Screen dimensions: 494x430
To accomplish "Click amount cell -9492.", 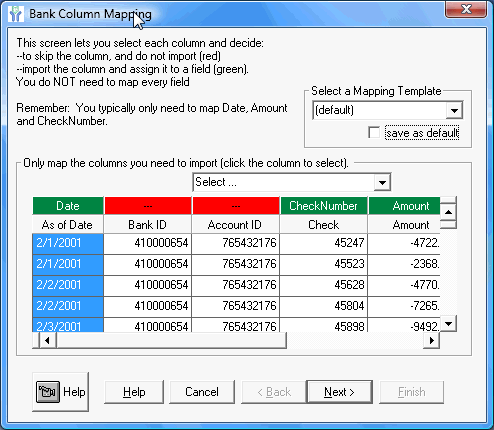I will (x=404, y=325).
